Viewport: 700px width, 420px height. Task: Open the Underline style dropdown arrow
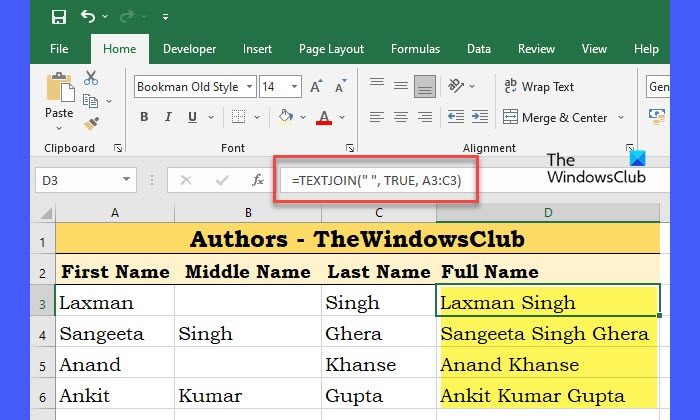tap(211, 117)
